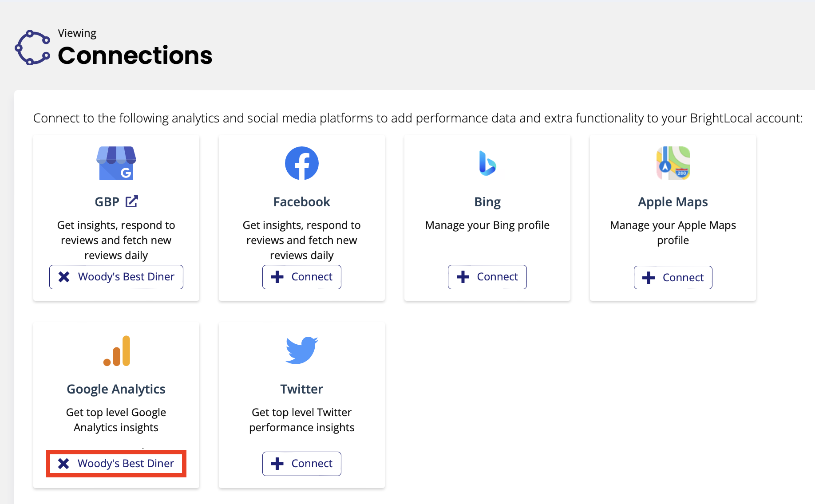Click the Bing card title
Image resolution: width=815 pixels, height=504 pixels.
[487, 202]
